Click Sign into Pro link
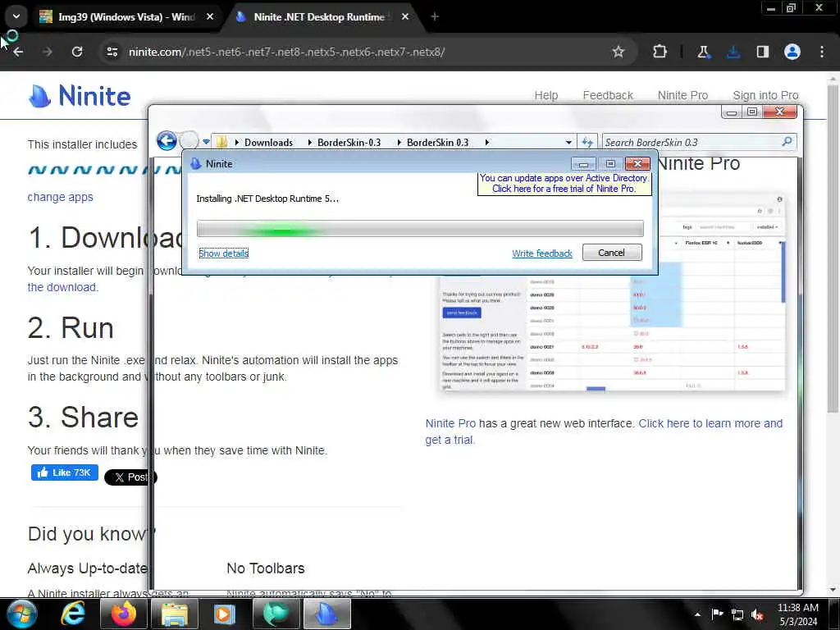This screenshot has width=840, height=630. point(765,95)
